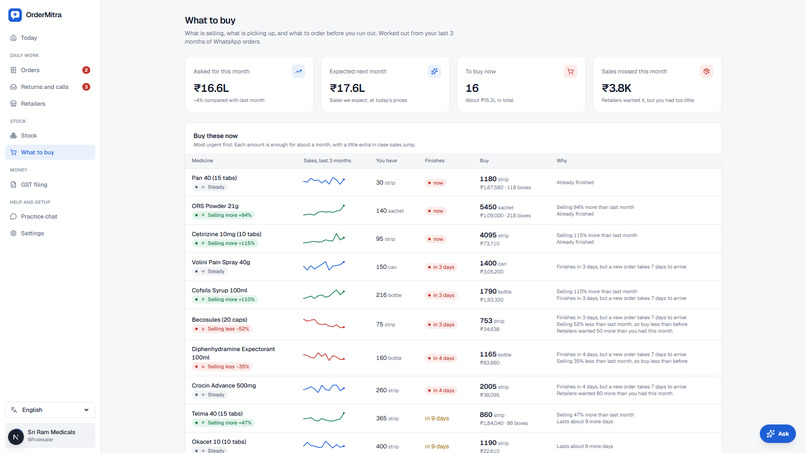Open the Today page

[x=50, y=38]
